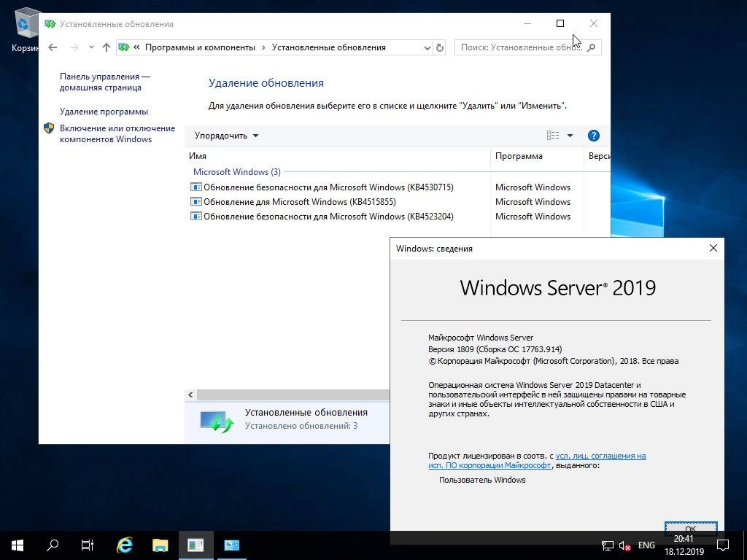Select 'Установленные обновления' breadcrumb
This screenshot has width=747, height=560.
[329, 47]
